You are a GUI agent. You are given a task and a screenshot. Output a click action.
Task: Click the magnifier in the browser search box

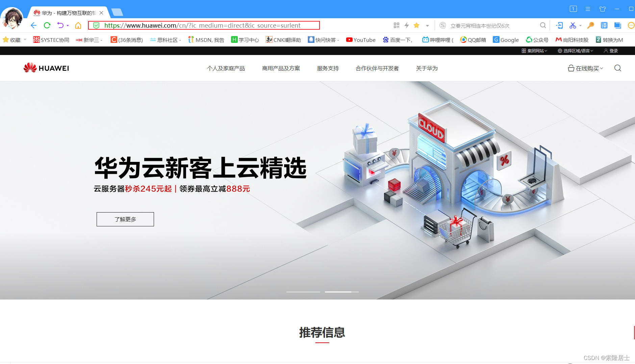click(543, 25)
